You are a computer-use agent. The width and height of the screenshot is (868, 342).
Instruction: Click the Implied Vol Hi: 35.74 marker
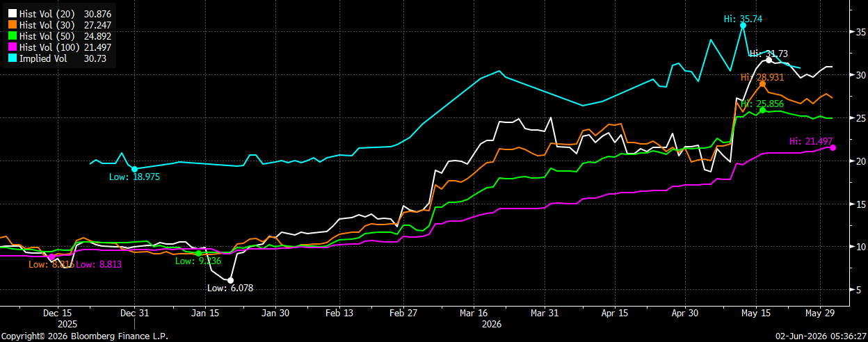click(x=743, y=26)
